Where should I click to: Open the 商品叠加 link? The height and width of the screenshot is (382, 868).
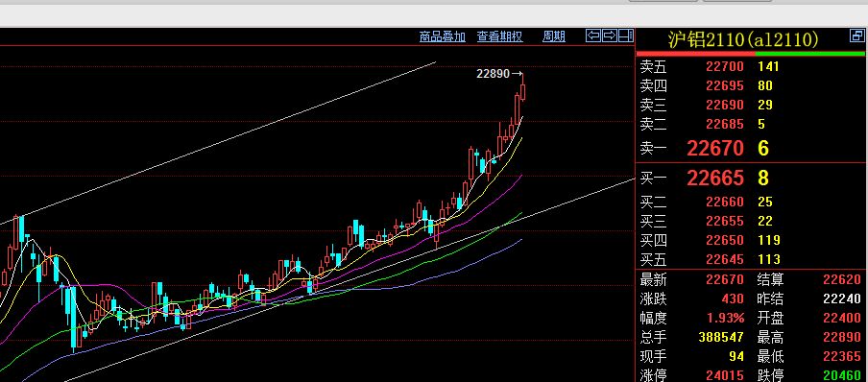tap(443, 37)
